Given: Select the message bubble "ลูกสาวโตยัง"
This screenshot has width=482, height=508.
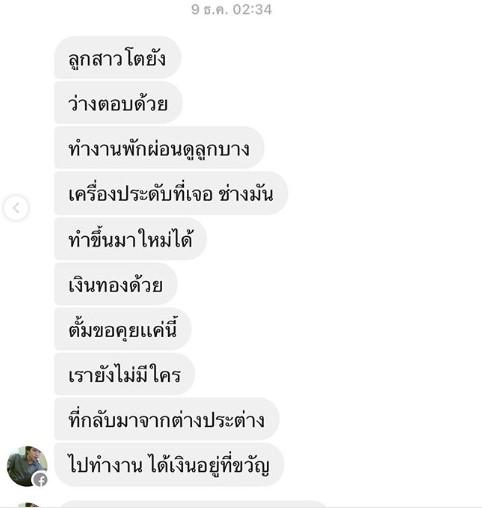Looking at the screenshot, I should (117, 58).
